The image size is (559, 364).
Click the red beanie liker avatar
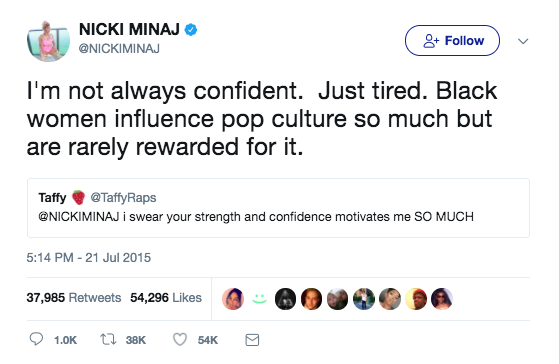(416, 299)
